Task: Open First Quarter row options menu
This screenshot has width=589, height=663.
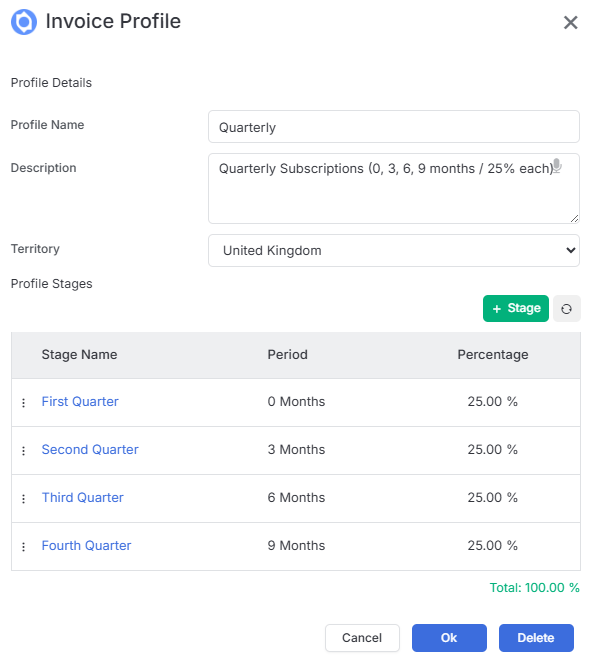Action: pos(24,403)
